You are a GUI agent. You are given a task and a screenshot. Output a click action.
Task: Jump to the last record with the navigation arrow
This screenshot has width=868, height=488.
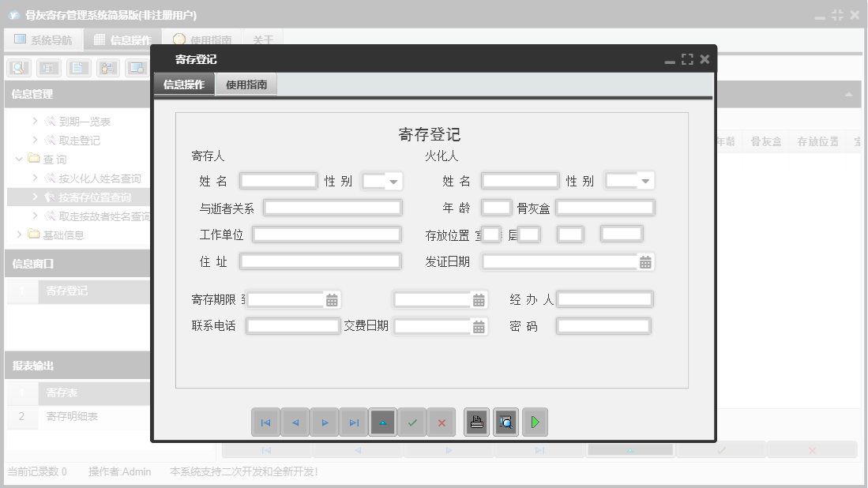354,422
